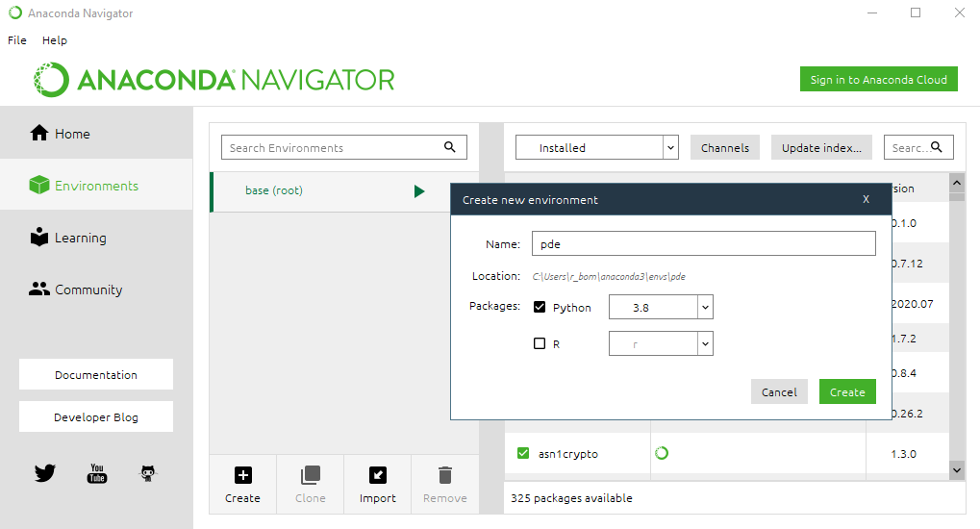This screenshot has width=980, height=529.
Task: Cancel the new environment dialog
Action: tap(779, 392)
